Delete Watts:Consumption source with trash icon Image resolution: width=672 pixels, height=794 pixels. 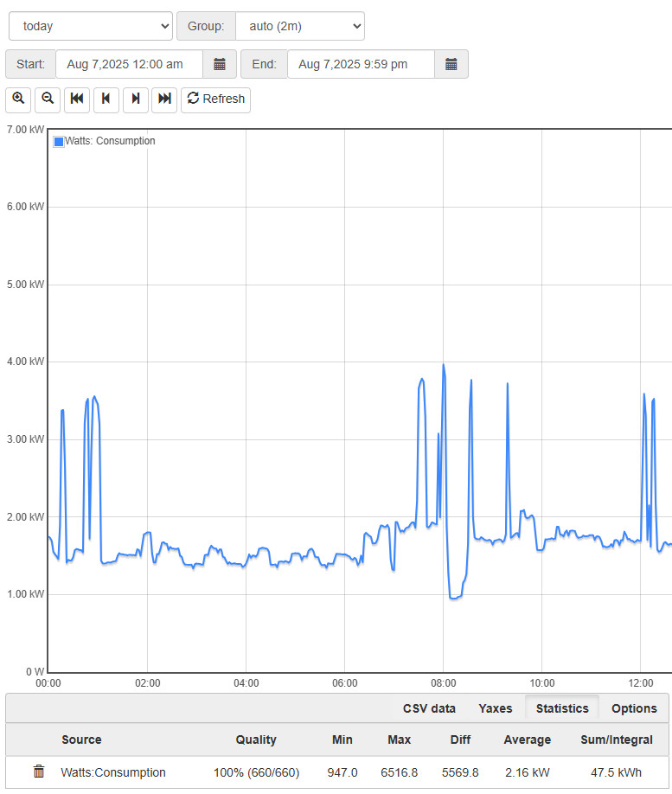(x=39, y=772)
